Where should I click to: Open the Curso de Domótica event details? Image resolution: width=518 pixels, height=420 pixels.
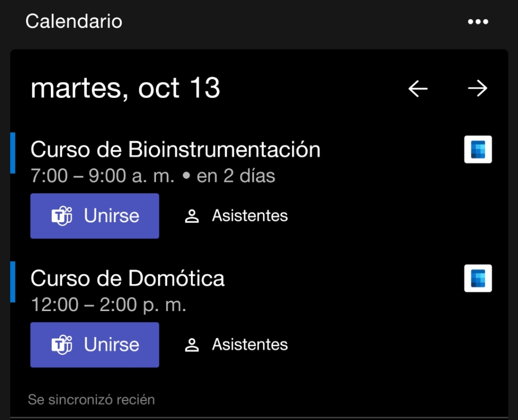click(127, 279)
